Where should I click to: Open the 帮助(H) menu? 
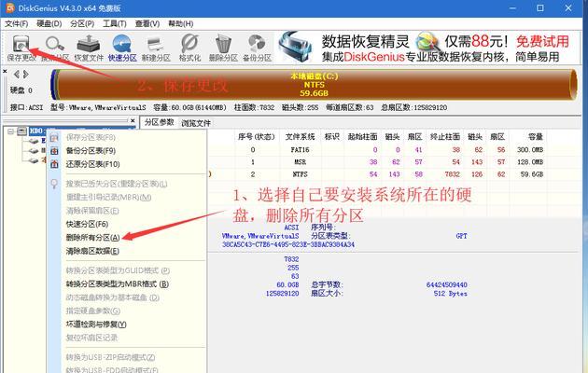tap(180, 23)
